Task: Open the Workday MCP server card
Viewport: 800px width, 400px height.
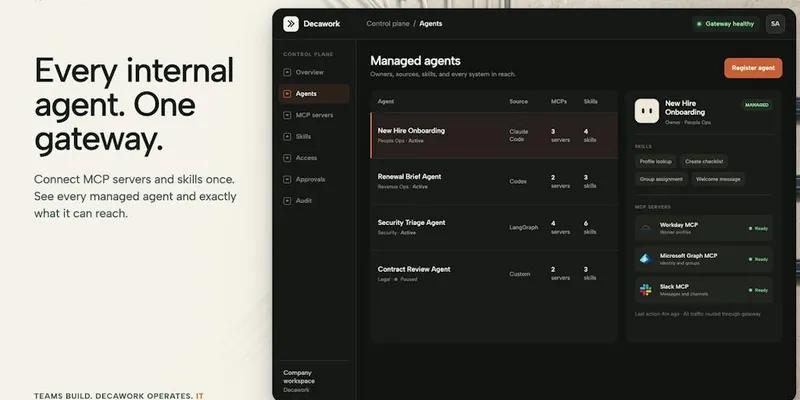Action: [704, 228]
